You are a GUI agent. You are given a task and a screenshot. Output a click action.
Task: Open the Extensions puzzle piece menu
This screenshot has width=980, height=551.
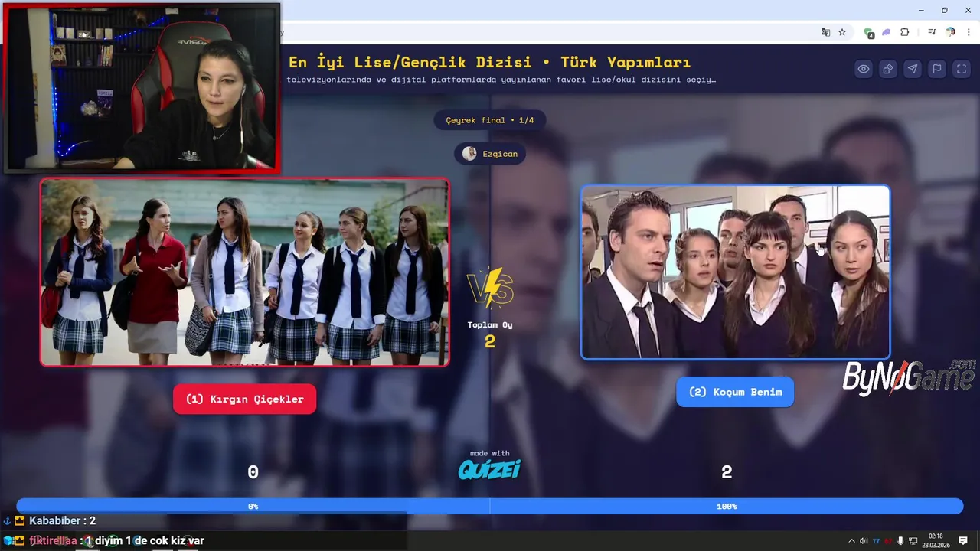905,32
